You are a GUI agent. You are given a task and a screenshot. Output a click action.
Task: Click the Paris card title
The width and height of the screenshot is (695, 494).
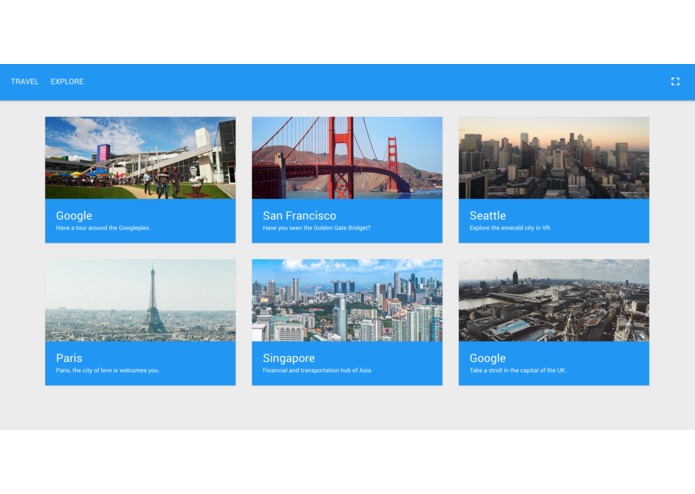tap(69, 358)
